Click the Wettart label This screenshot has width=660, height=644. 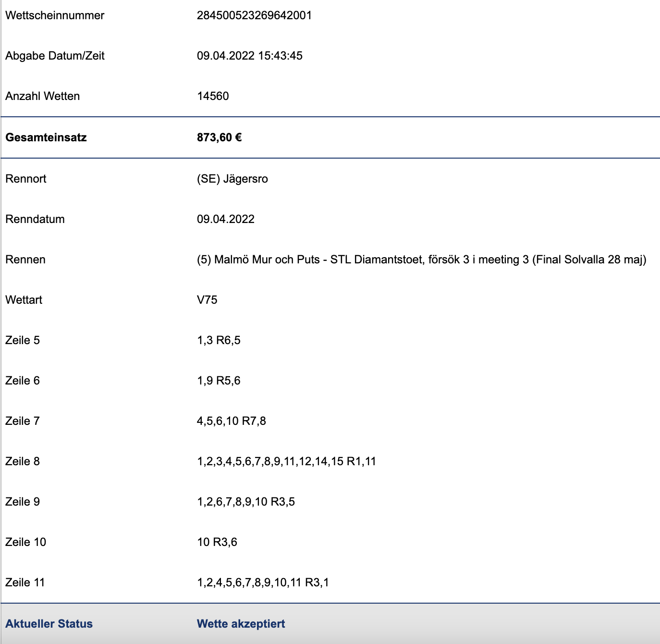tap(24, 300)
